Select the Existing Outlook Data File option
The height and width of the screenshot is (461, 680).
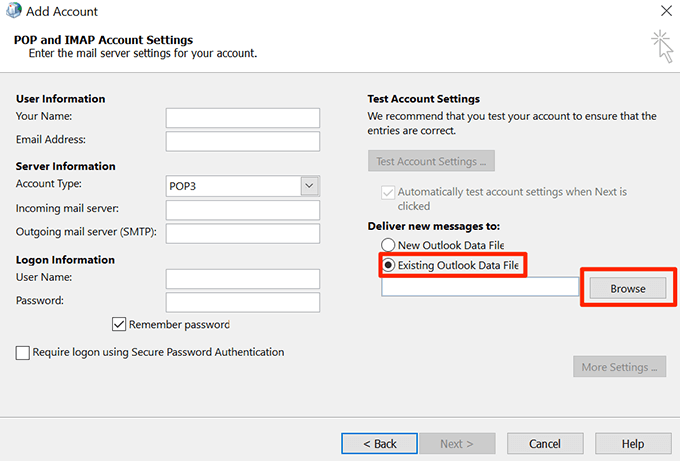[388, 265]
